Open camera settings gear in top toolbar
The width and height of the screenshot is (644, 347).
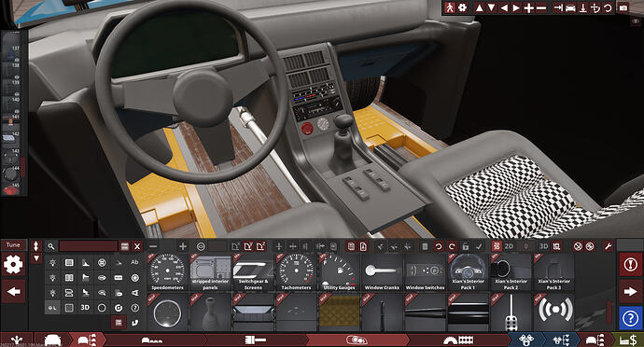coord(463,7)
